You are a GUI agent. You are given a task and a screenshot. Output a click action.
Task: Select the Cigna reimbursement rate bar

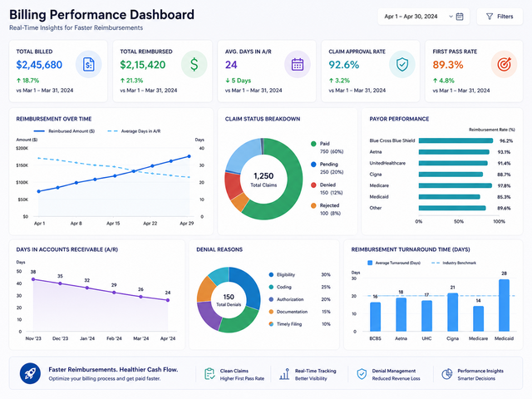point(451,175)
